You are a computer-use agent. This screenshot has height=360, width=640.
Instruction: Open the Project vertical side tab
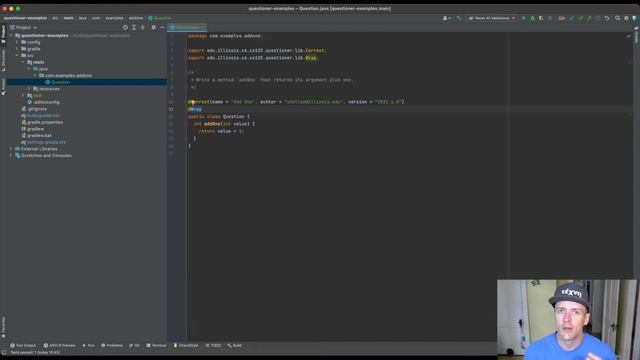click(x=3, y=34)
